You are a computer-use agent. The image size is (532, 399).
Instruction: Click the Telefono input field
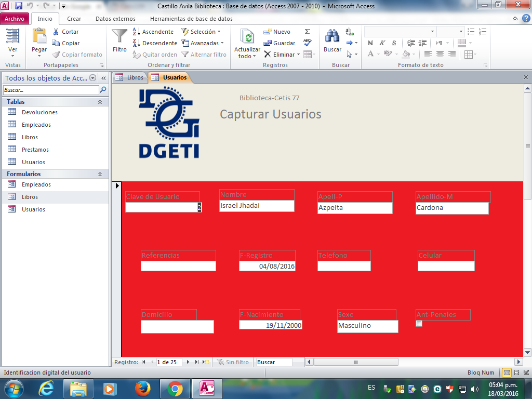click(x=344, y=266)
